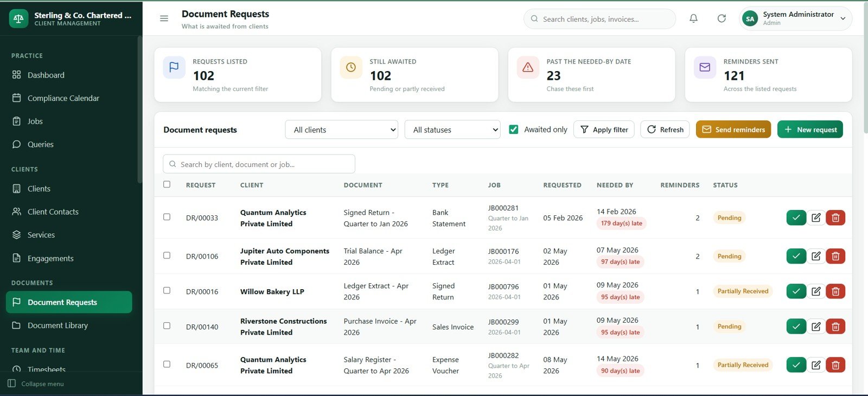This screenshot has height=396, width=868.
Task: Click the search by client, document or job field
Action: pyautogui.click(x=259, y=164)
